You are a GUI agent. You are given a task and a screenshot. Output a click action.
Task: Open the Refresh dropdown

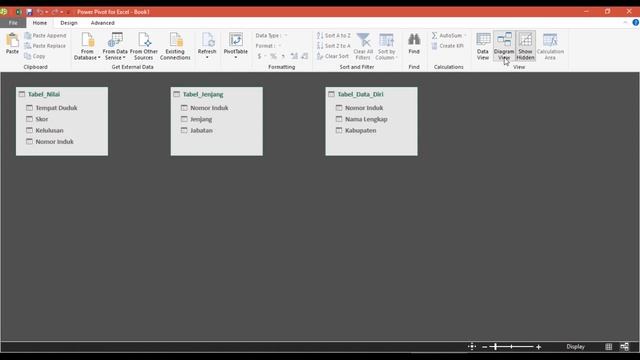207,46
